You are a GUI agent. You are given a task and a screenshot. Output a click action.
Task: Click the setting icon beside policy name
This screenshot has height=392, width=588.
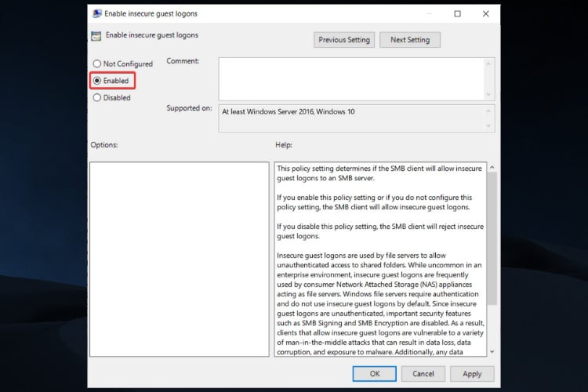[x=96, y=36]
